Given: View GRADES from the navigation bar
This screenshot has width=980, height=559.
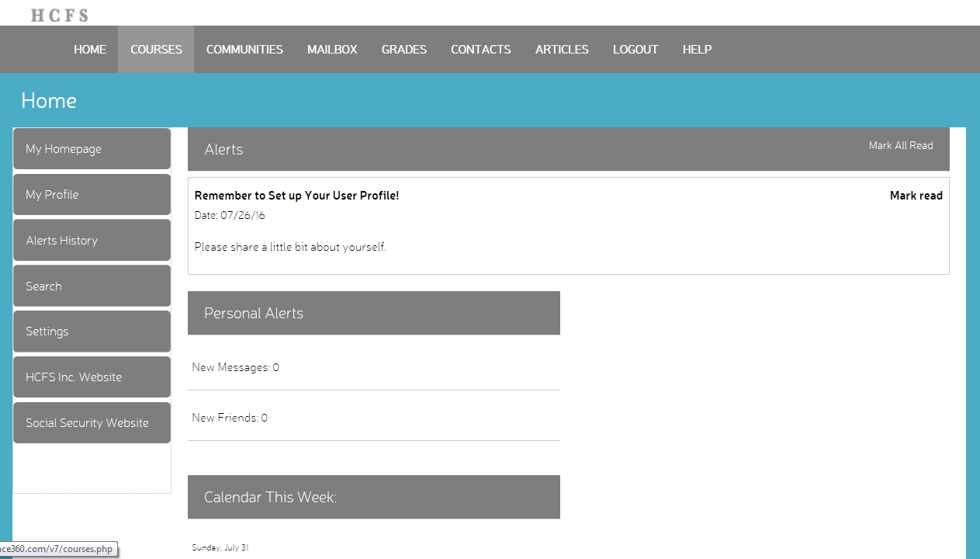Looking at the screenshot, I should [x=403, y=50].
